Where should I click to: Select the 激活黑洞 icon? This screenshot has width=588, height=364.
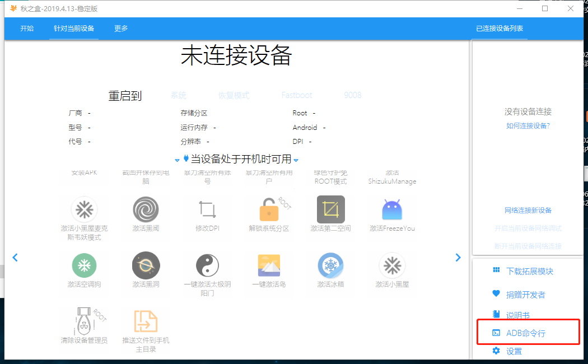pos(146,265)
